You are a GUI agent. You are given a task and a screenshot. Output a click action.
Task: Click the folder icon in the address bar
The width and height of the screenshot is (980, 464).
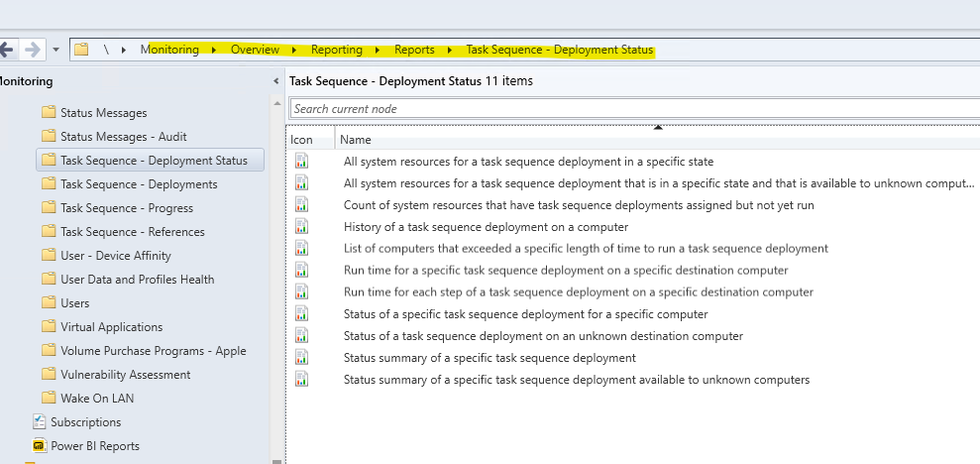click(x=80, y=50)
